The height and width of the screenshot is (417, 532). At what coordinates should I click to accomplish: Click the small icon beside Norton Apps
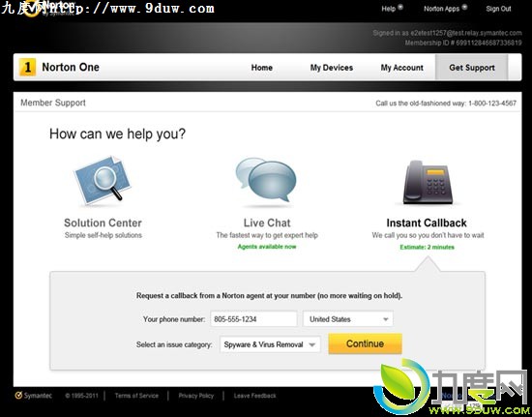point(464,7)
